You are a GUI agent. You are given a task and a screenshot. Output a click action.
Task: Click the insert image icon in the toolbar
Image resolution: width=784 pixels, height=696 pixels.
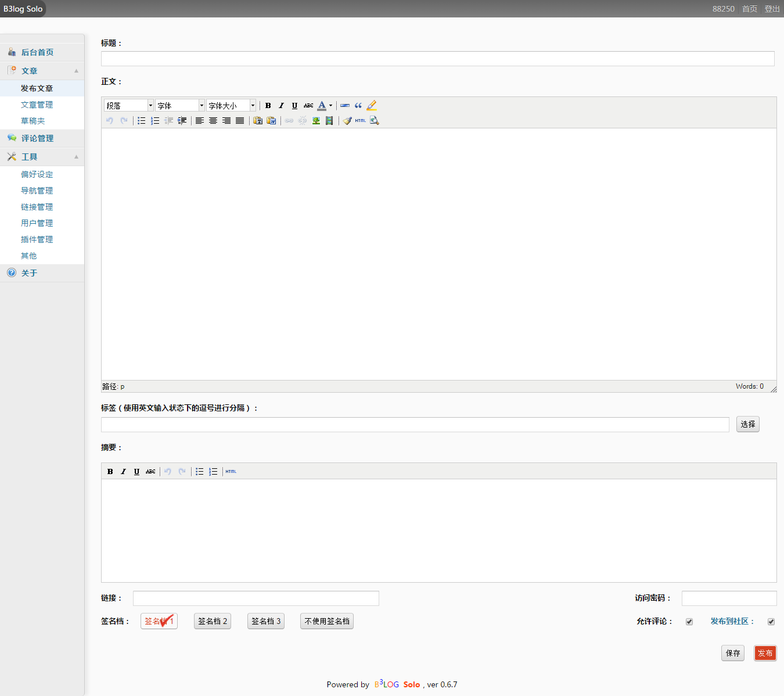316,121
